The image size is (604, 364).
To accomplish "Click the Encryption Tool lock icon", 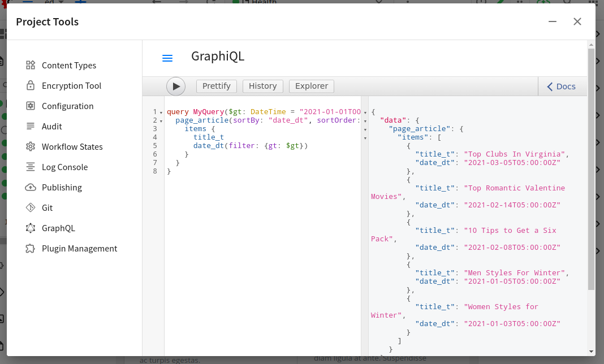I will 31,85.
